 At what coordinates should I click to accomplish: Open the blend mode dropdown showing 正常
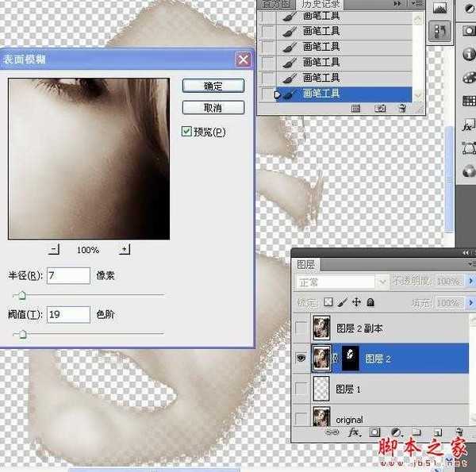[340, 282]
